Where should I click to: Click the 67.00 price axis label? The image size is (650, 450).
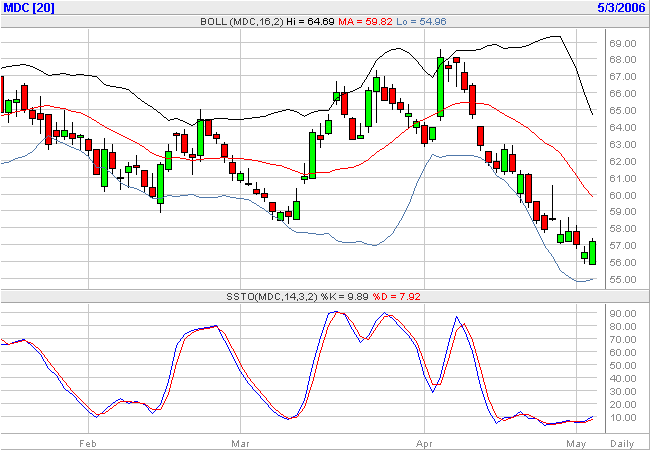tap(623, 77)
